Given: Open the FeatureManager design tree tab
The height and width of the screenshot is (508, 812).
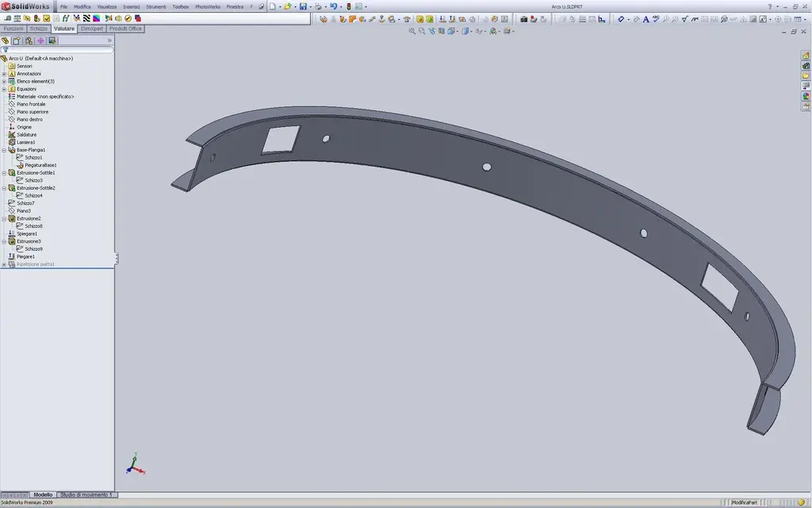Looking at the screenshot, I should click(6, 40).
